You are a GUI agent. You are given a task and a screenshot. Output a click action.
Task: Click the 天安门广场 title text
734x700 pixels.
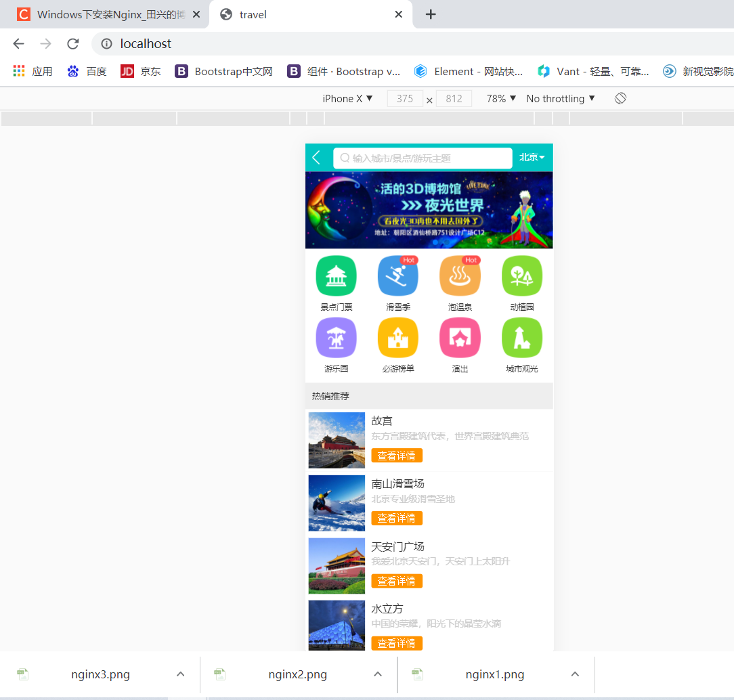click(397, 546)
